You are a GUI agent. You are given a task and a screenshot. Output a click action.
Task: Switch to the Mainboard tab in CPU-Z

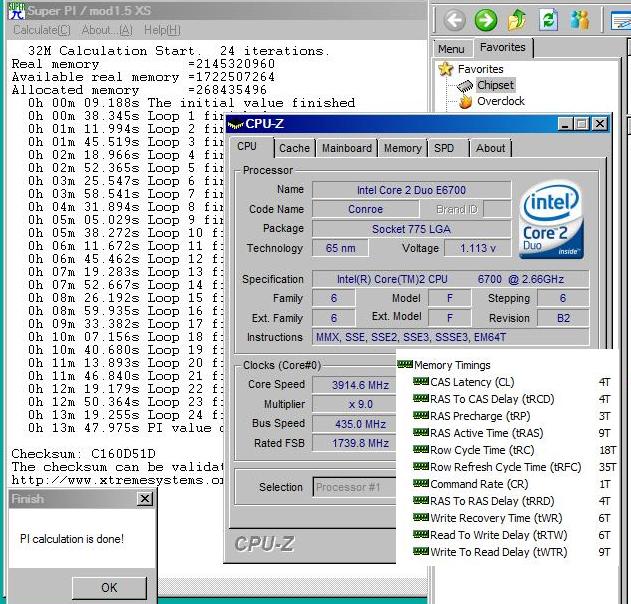(x=346, y=148)
